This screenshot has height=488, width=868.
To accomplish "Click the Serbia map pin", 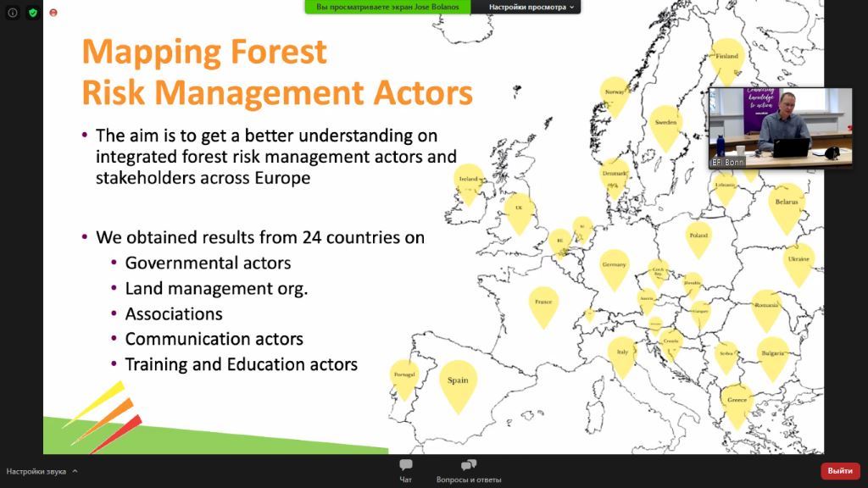I will [x=726, y=358].
